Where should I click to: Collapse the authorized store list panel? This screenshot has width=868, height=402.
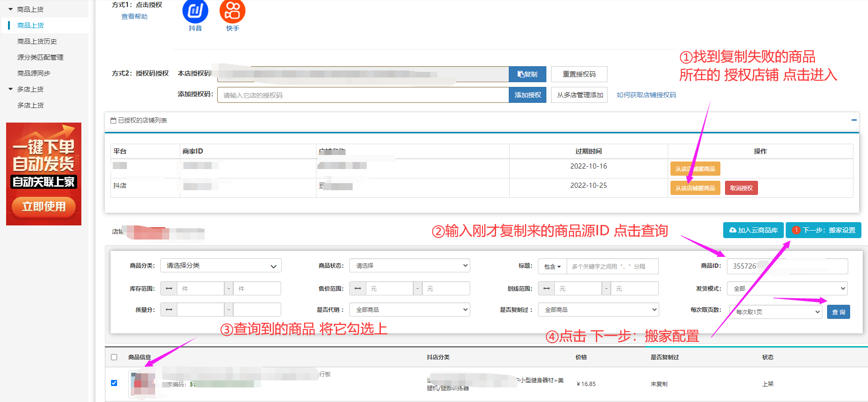(x=853, y=120)
